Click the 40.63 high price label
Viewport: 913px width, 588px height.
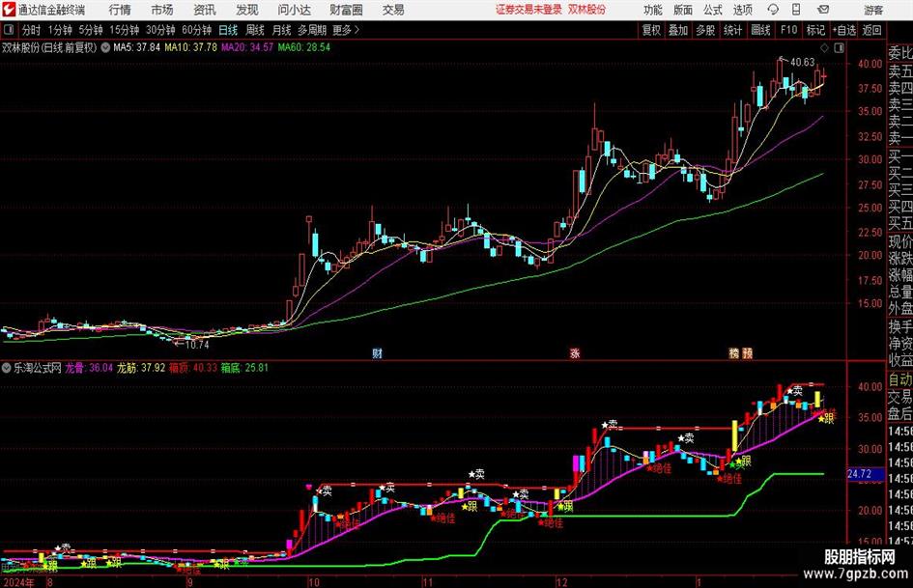pos(802,62)
